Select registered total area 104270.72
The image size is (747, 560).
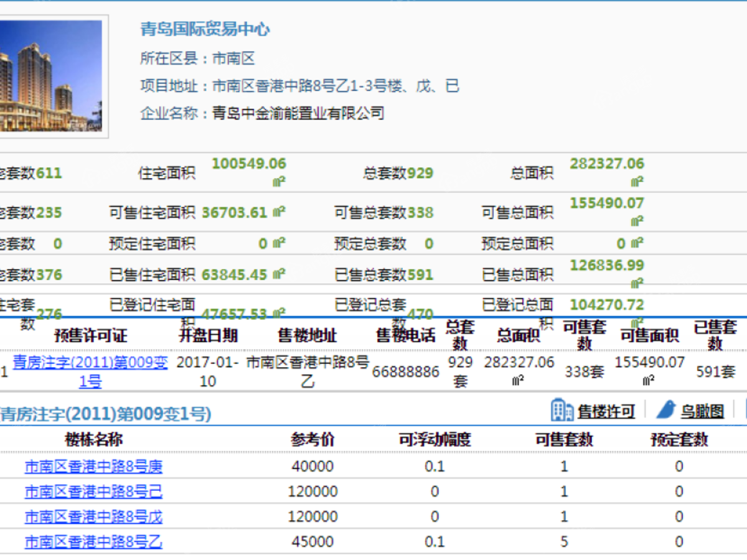tap(607, 305)
